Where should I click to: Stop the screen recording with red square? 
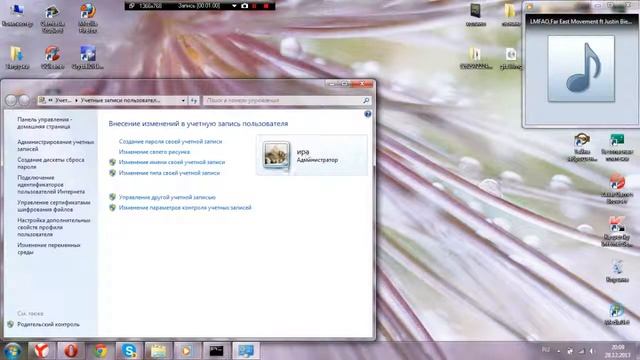point(266,6)
